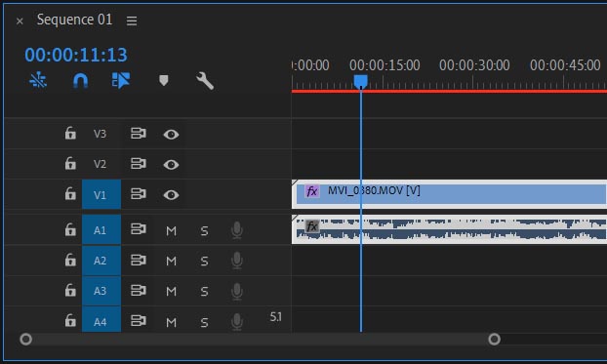This screenshot has width=607, height=364.
Task: Click ruler at 00:00:15:00 label
Action: pyautogui.click(x=384, y=65)
